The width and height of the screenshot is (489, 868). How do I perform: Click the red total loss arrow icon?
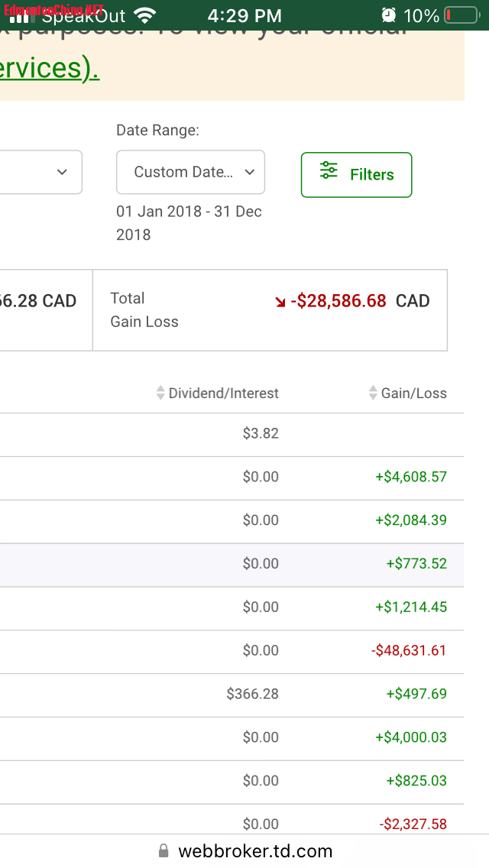tap(280, 302)
